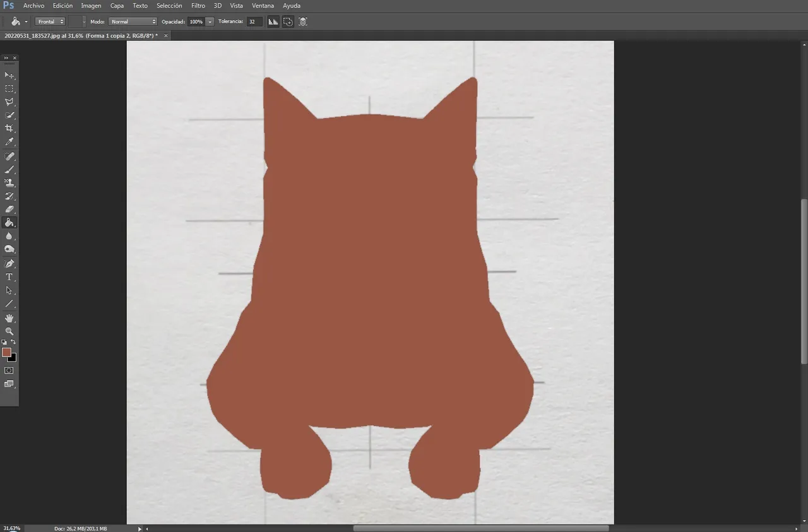Image resolution: width=808 pixels, height=532 pixels.
Task: Select the Eraser tool
Action: coord(9,210)
